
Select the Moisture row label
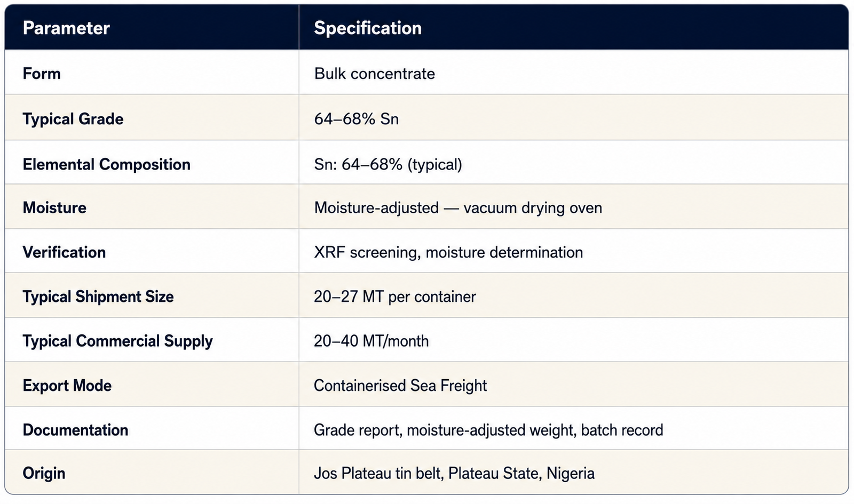(x=54, y=207)
